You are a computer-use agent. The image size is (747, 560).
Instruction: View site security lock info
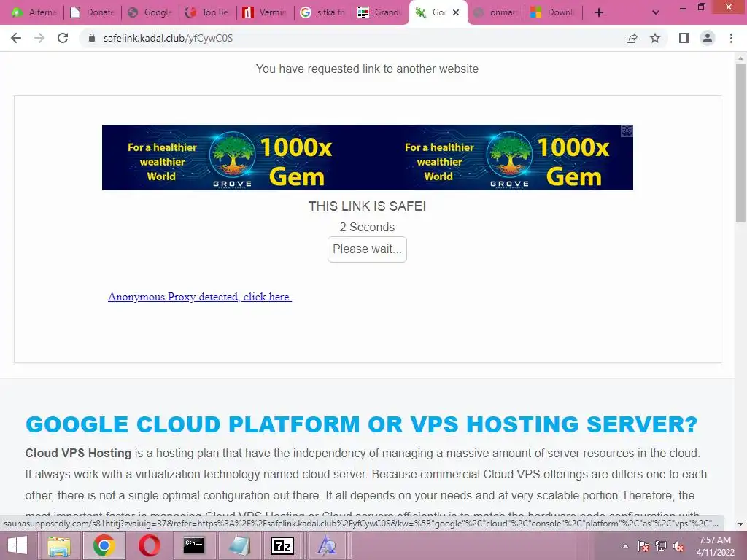click(92, 38)
